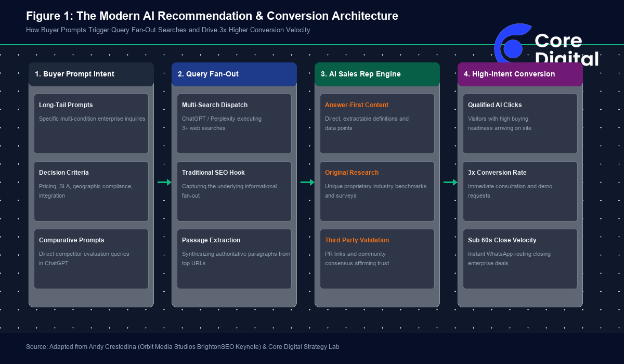The height and width of the screenshot is (364, 624).
Task: Click text 'Direct competitor evaluation queries'
Action: point(84,254)
